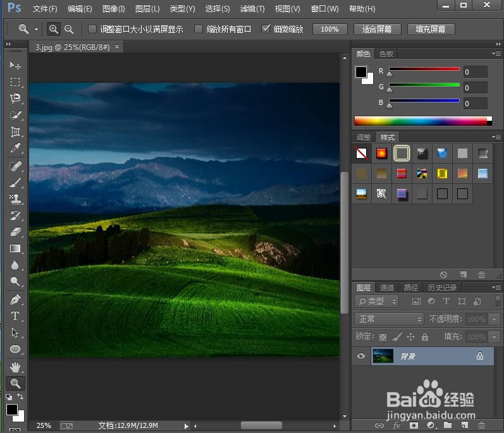This screenshot has height=433, width=504.
Task: Uncheck the scrubby zoom checkbox
Action: pos(266,29)
